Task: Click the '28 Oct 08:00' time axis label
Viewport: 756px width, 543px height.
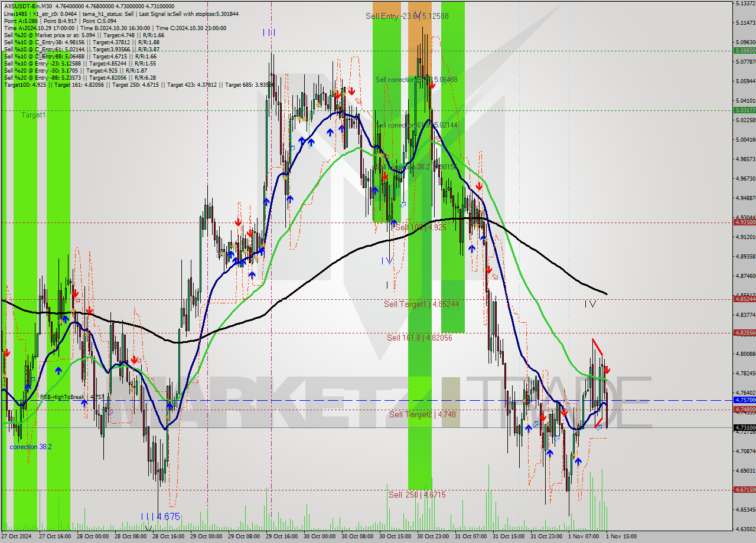Action: tap(130, 537)
